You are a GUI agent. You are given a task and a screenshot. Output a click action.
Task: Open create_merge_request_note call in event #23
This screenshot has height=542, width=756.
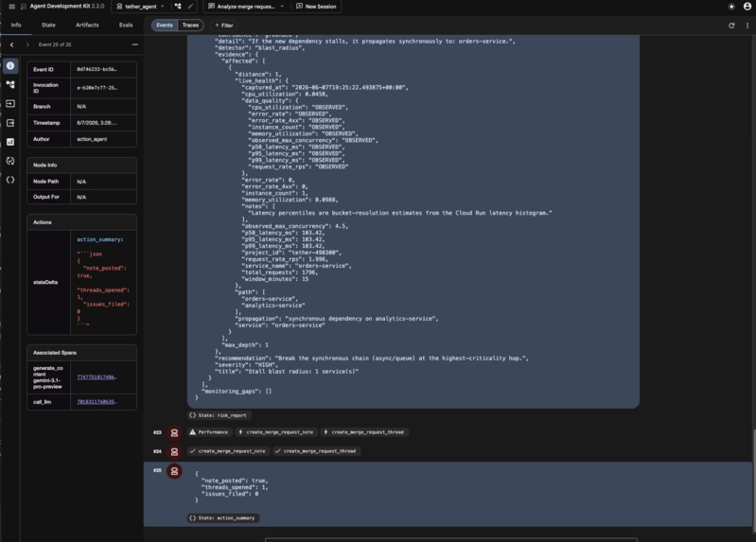[x=276, y=432]
